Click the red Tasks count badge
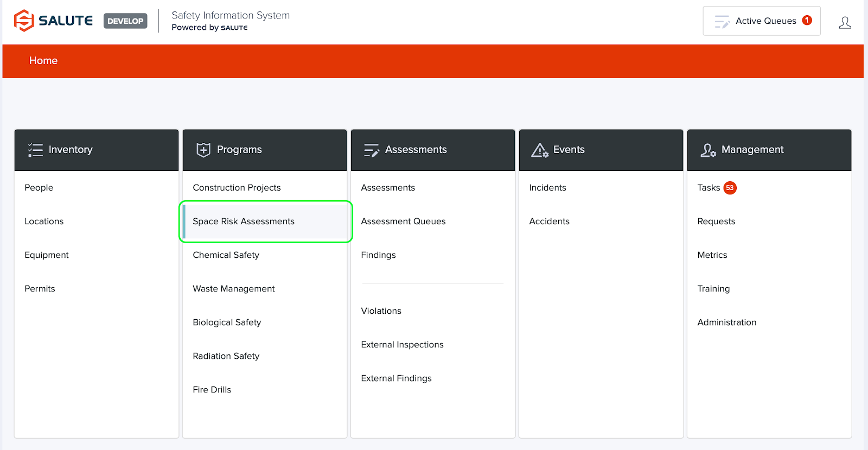Viewport: 868px width, 450px height. pyautogui.click(x=730, y=188)
